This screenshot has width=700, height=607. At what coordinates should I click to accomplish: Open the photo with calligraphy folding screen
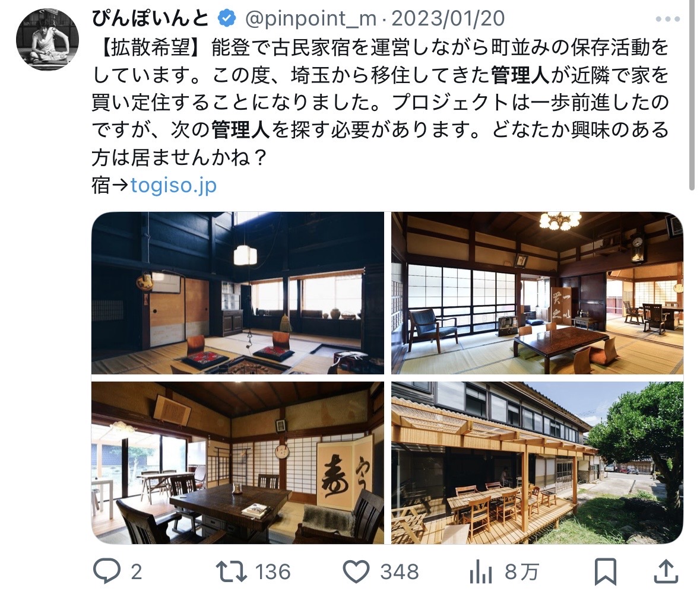237,463
